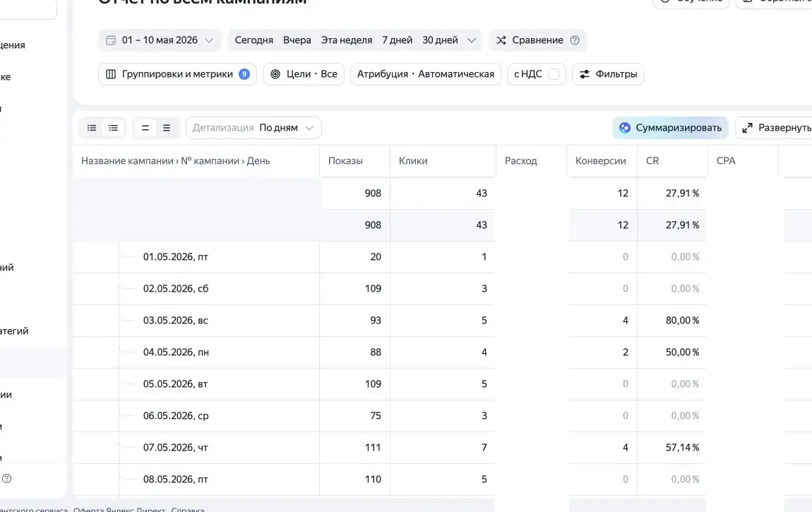Click the 80,00 % CR value
The image size is (812, 512).
(682, 321)
